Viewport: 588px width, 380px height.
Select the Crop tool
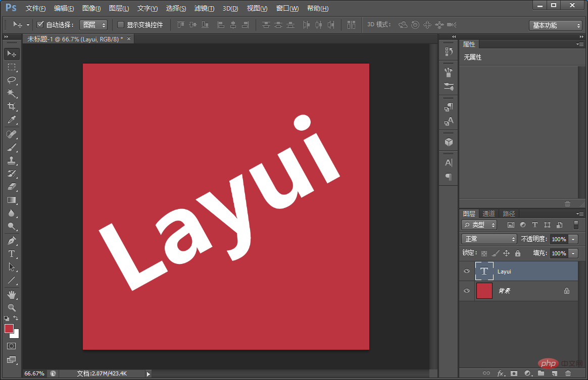pyautogui.click(x=12, y=106)
